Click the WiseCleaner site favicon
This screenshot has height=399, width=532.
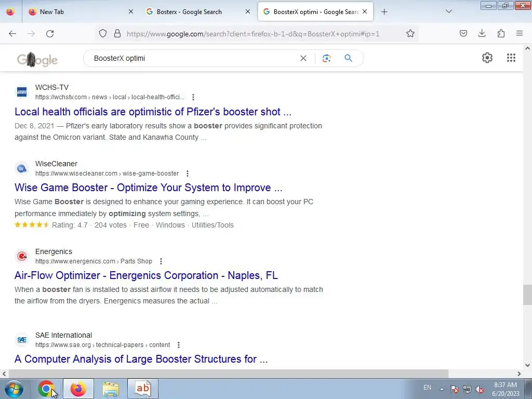click(22, 168)
